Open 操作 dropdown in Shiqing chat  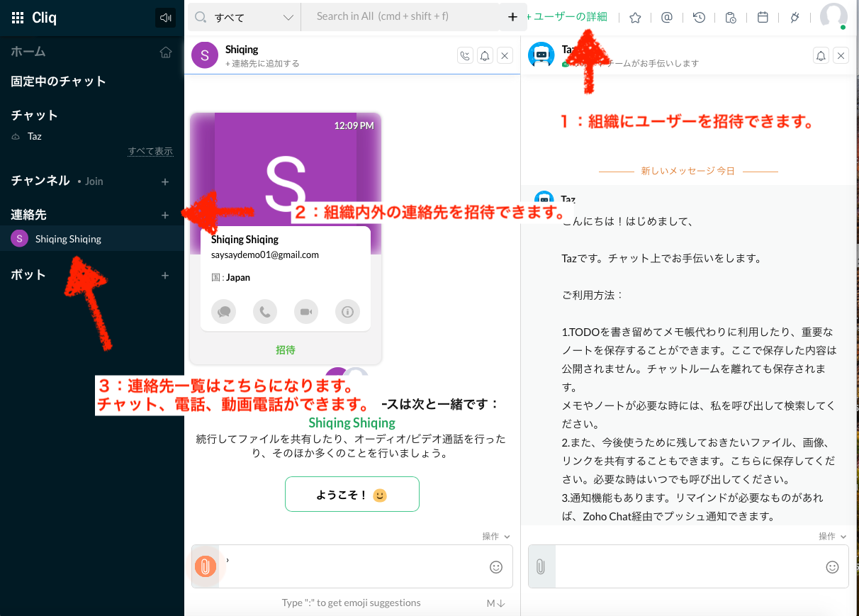(x=496, y=537)
